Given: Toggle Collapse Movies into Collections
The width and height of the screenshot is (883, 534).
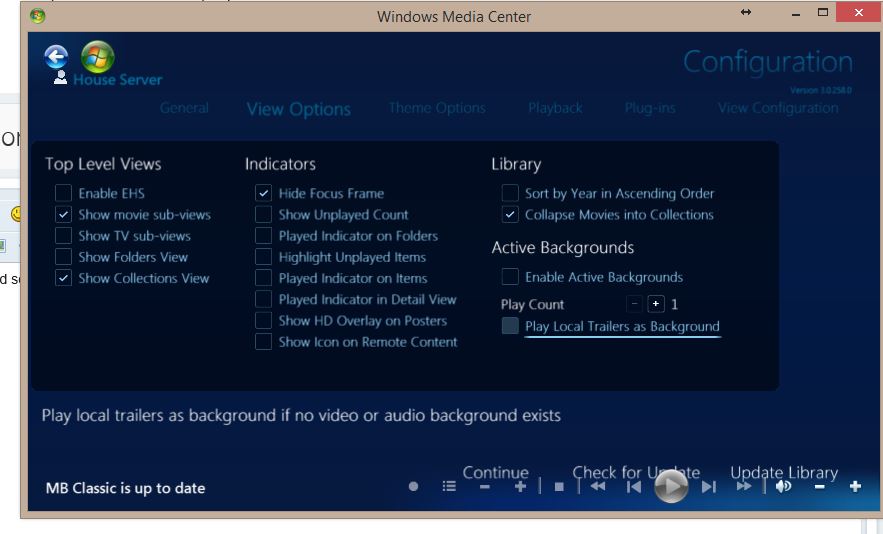Looking at the screenshot, I should (x=510, y=214).
